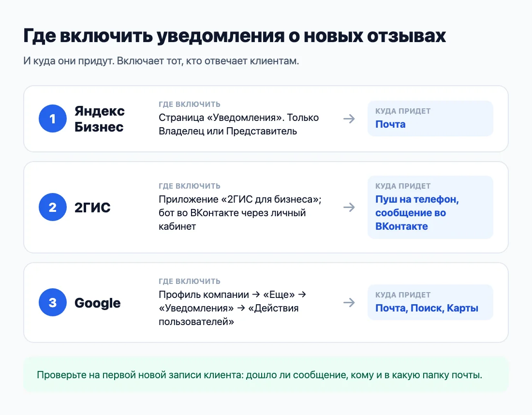Select the text "Страница «Уведомления». Только Владелец или Представитель"

coord(238,124)
